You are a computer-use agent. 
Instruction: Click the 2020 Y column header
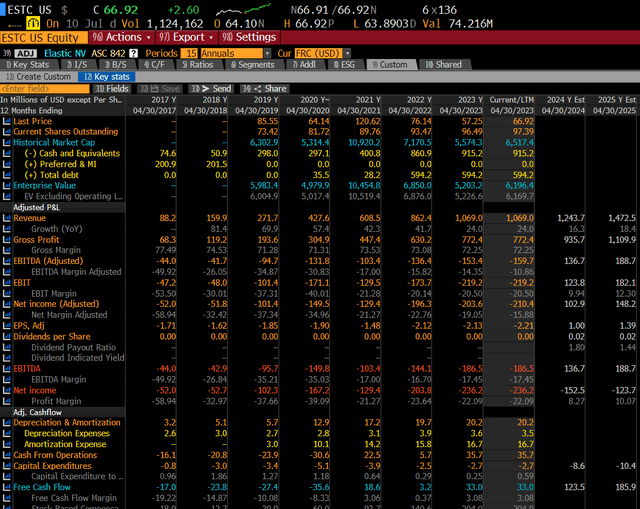(315, 100)
